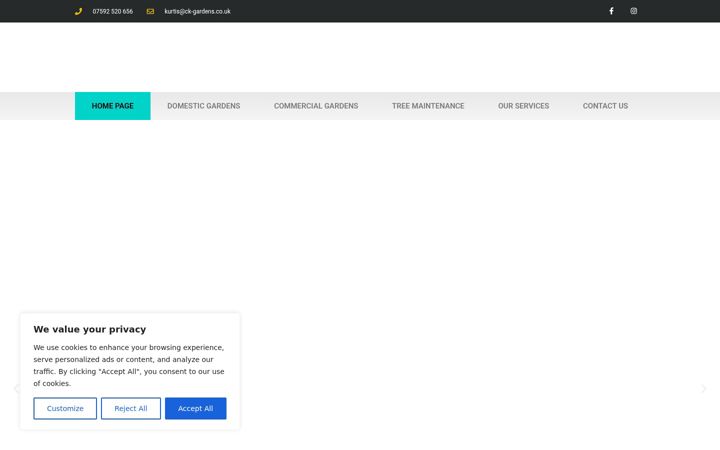The height and width of the screenshot is (450, 720).
Task: Customize cookie preferences
Action: pos(65,408)
